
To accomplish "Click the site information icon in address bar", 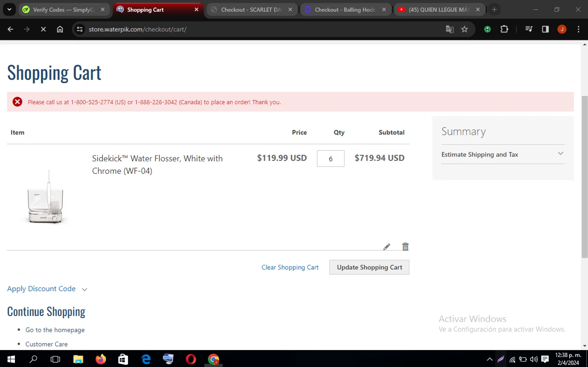I will (x=80, y=29).
